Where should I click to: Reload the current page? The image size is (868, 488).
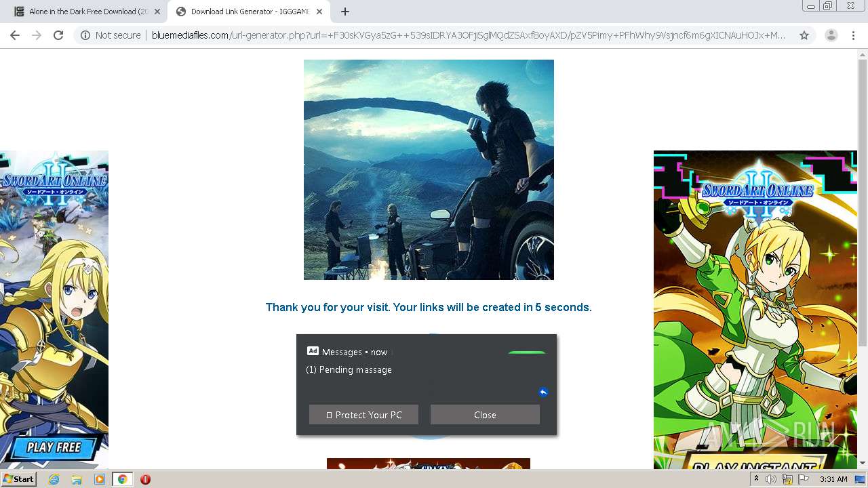(58, 35)
